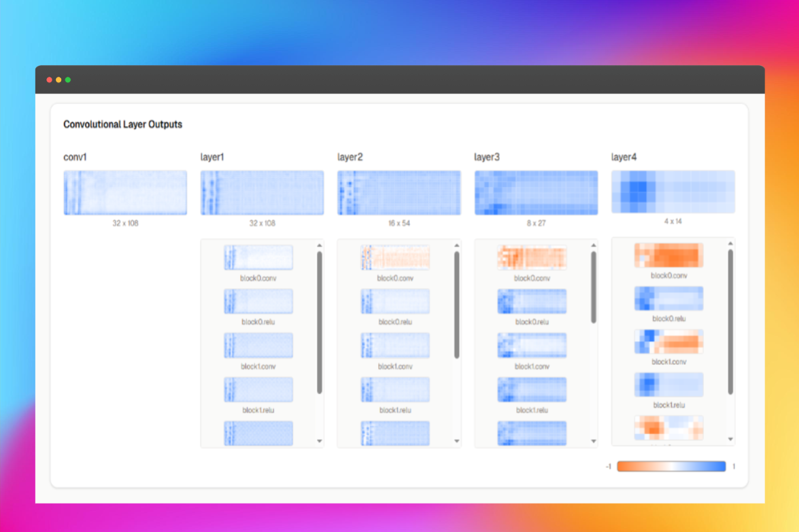Click layer4 block1.conv thumbnail

point(668,342)
